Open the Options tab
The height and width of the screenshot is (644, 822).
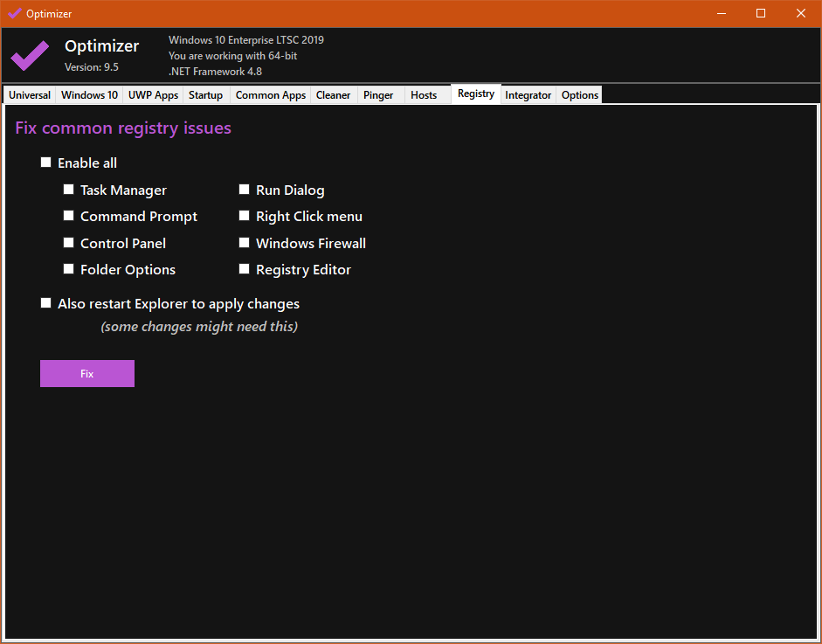pyautogui.click(x=579, y=95)
